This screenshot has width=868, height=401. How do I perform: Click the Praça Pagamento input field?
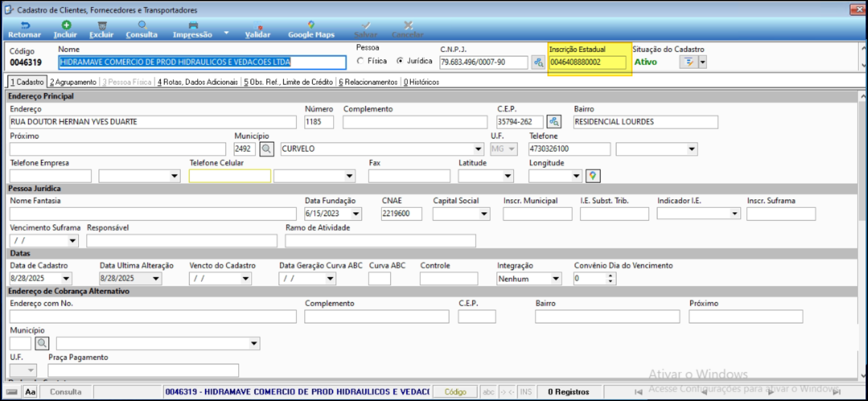[x=143, y=370]
